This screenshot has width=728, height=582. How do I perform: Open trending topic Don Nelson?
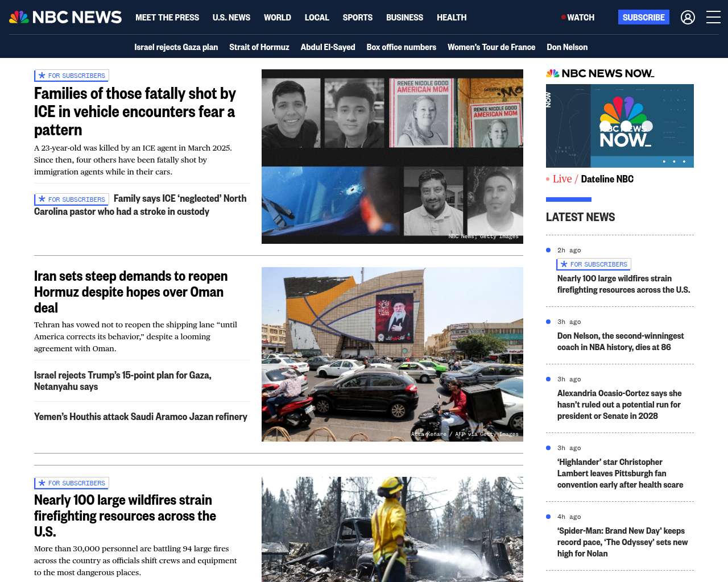point(567,47)
